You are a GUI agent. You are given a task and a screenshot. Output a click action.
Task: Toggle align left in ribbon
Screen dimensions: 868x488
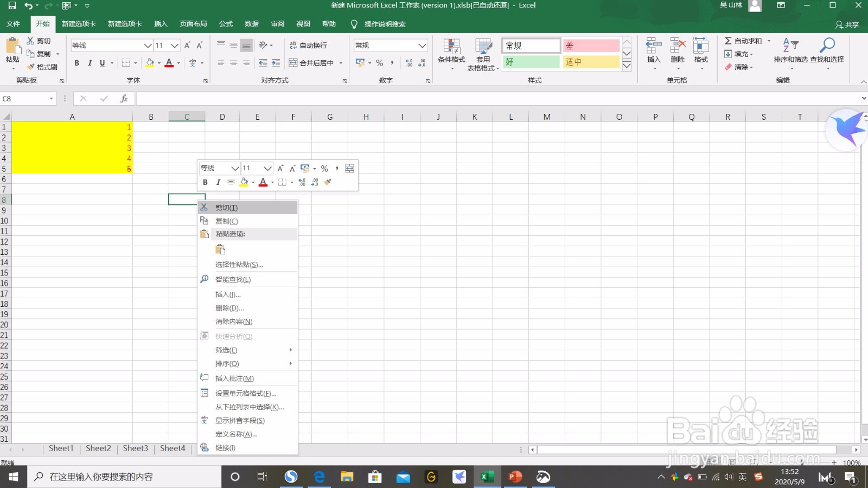(221, 63)
